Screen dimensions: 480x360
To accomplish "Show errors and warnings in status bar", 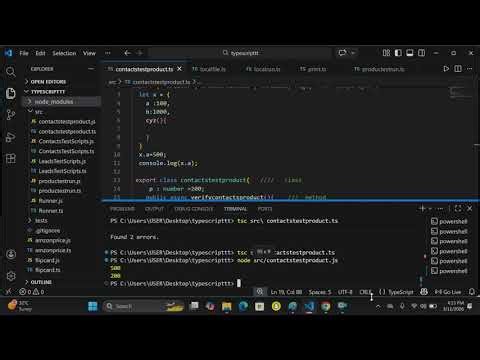I will coord(31,292).
